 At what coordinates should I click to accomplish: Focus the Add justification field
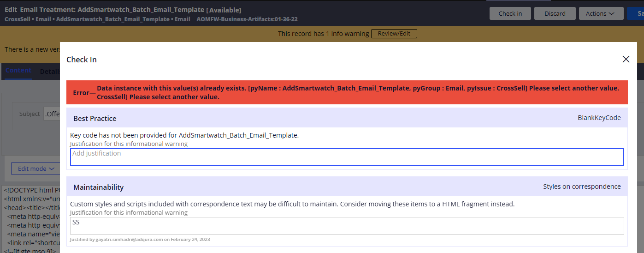[347, 157]
